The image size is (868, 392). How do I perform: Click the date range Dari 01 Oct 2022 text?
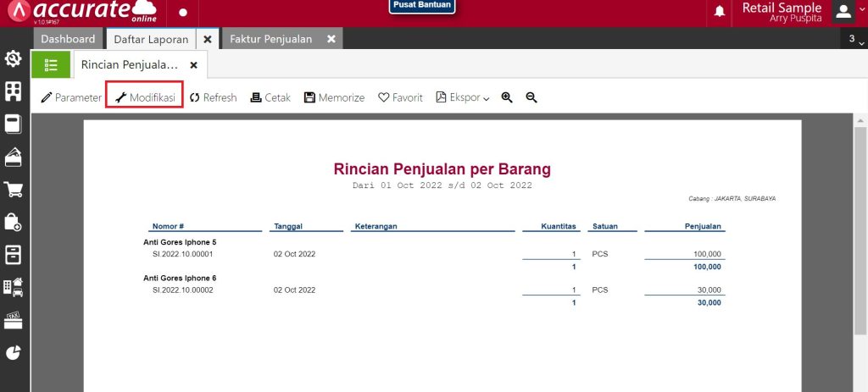tap(442, 185)
